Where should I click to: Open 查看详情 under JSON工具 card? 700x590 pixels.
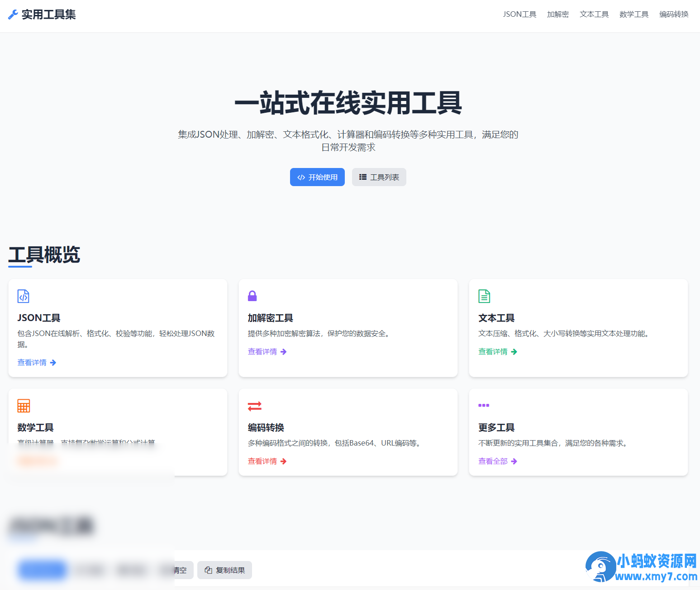click(x=32, y=362)
